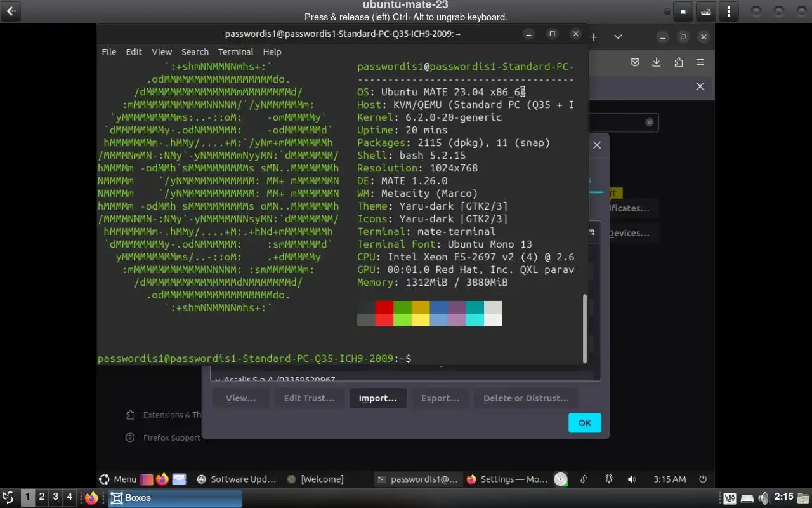The image size is (812, 508).
Task: Open mail client icon in guest panel
Action: pos(179,479)
